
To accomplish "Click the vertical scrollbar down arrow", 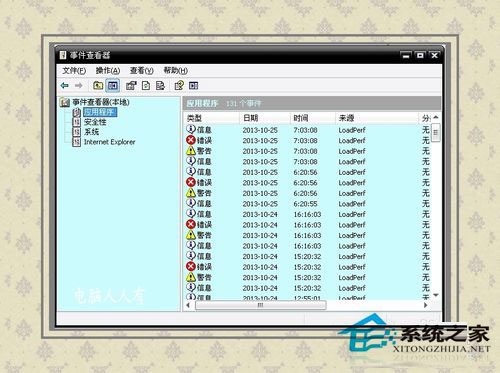I will 436,295.
